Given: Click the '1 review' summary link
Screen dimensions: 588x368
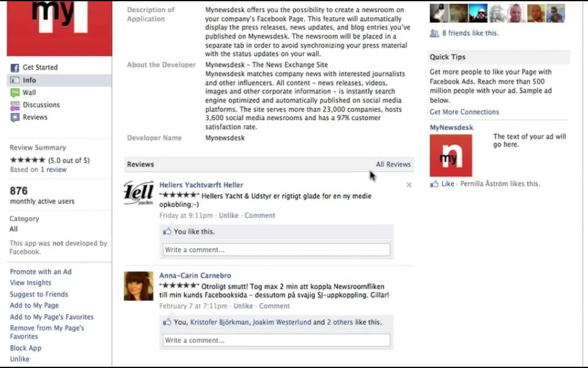Looking at the screenshot, I should [54, 170].
